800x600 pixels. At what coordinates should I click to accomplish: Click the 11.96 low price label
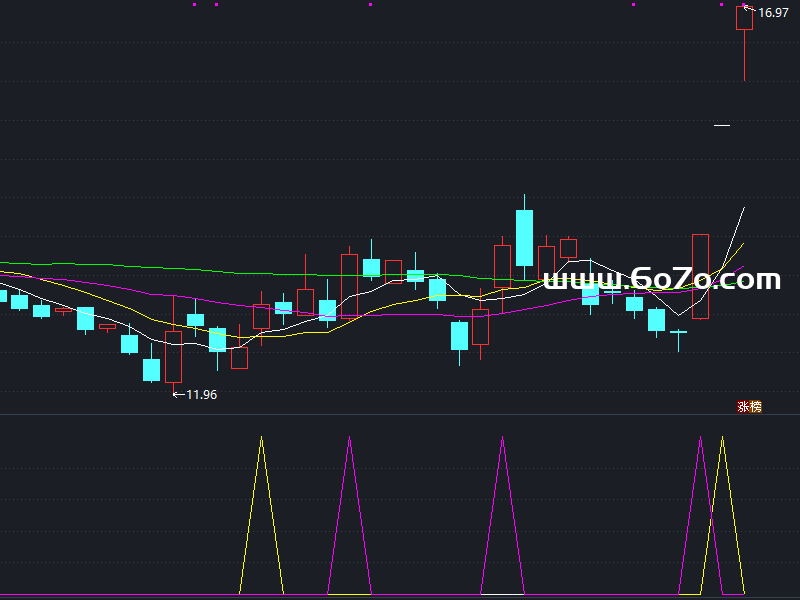click(201, 395)
